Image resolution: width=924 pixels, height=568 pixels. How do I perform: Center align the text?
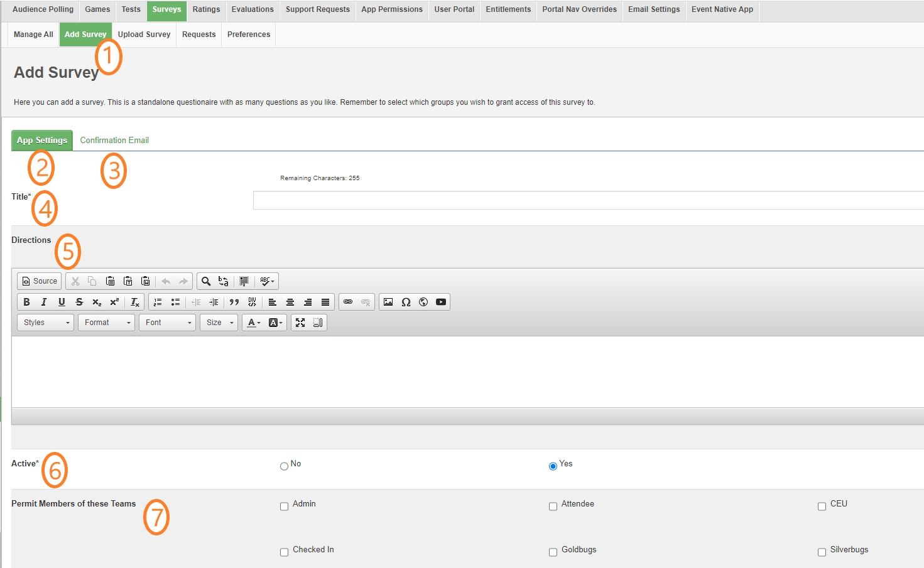tap(290, 302)
